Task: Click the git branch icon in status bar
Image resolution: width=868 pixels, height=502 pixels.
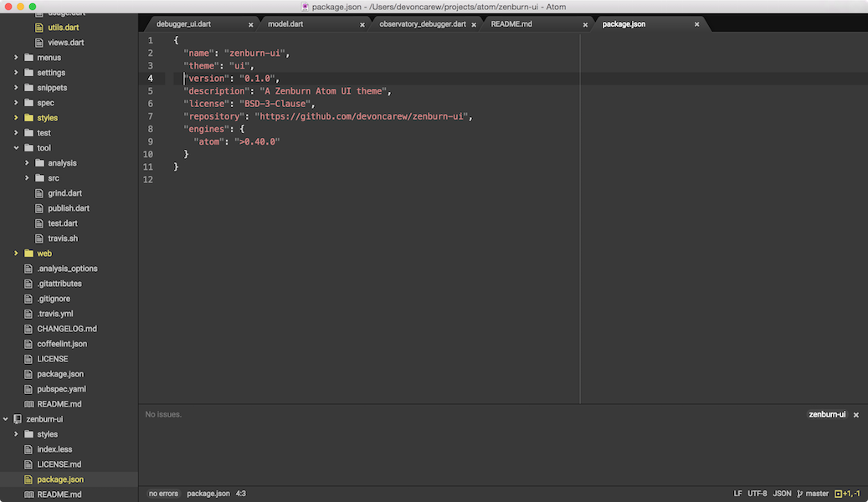Action: click(800, 494)
